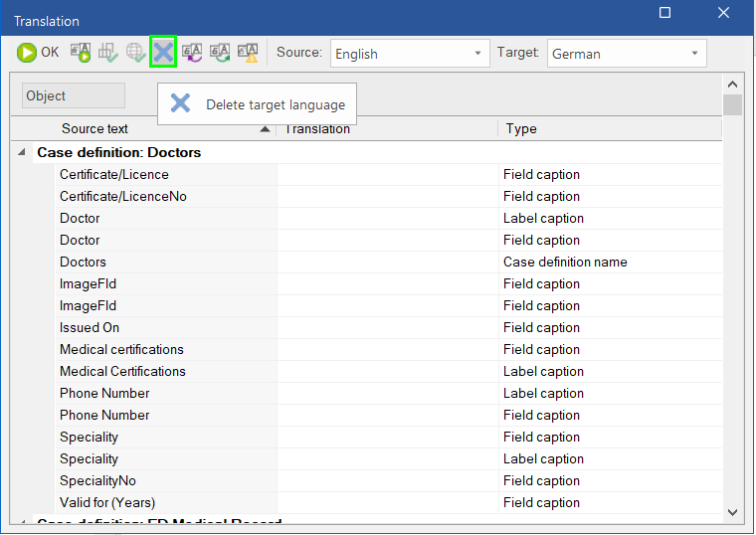Select Phone Number row with Label caption

pyautogui.click(x=389, y=394)
